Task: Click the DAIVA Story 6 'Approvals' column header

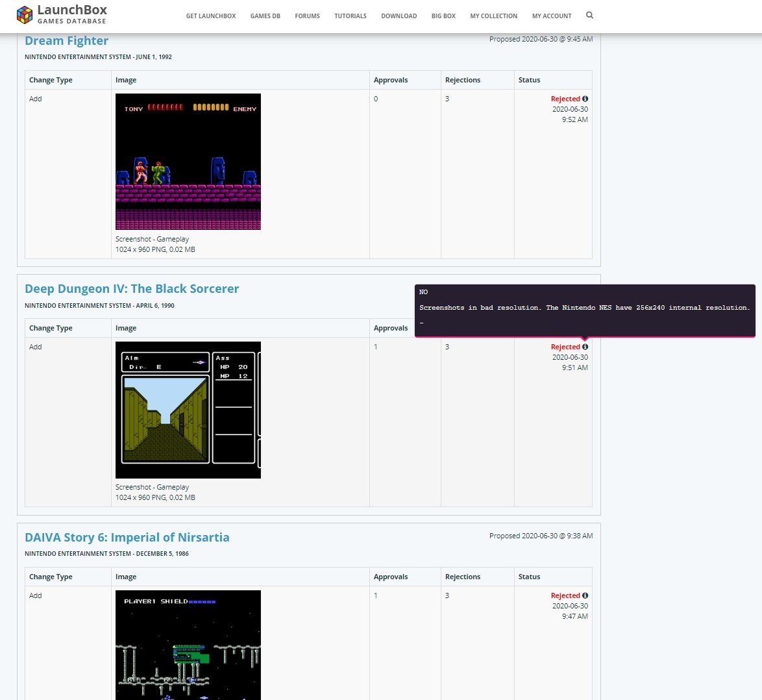Action: [391, 577]
